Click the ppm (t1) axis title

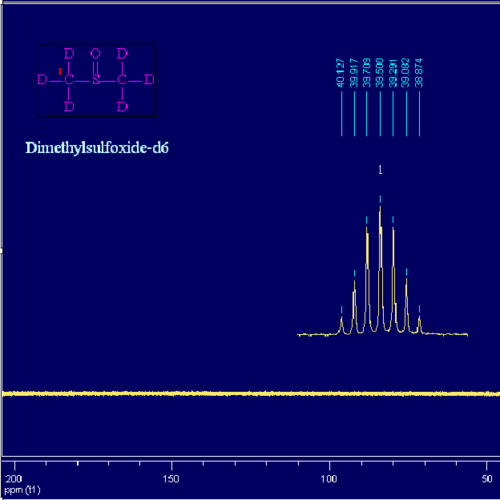point(22,490)
